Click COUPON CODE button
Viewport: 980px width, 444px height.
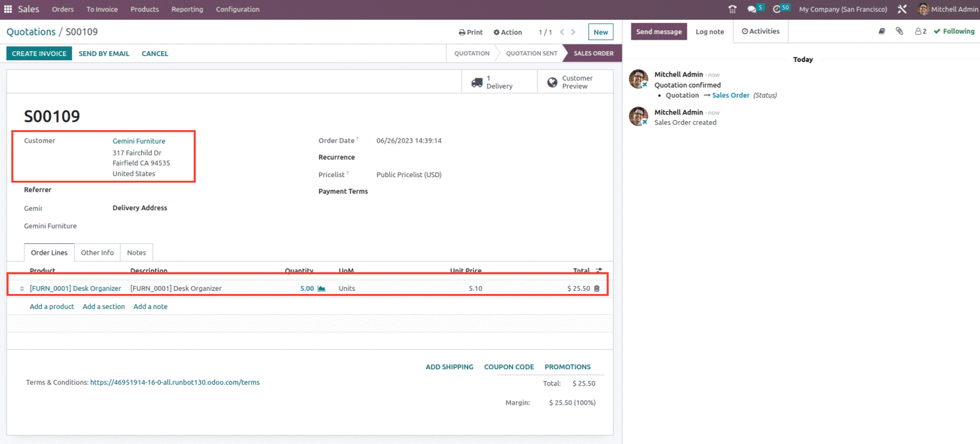(509, 367)
